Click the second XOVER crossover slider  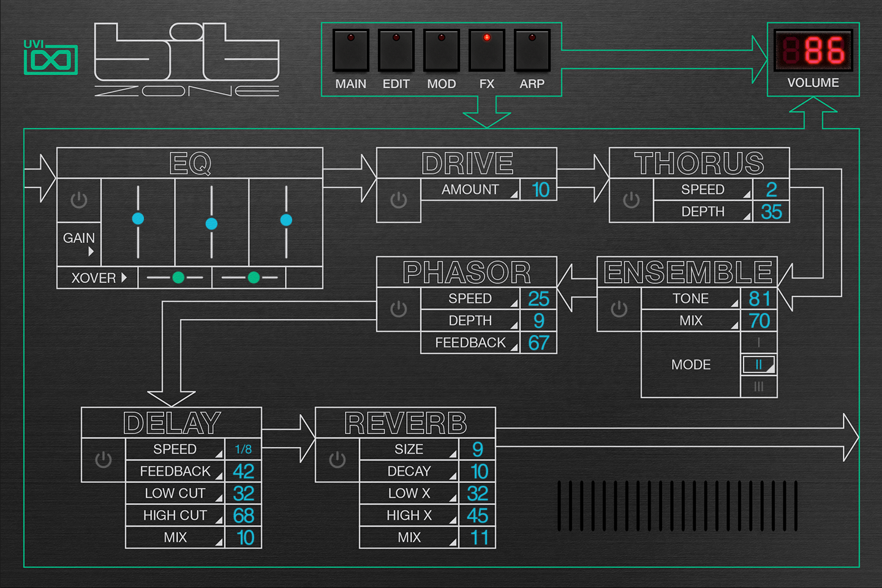(x=250, y=277)
